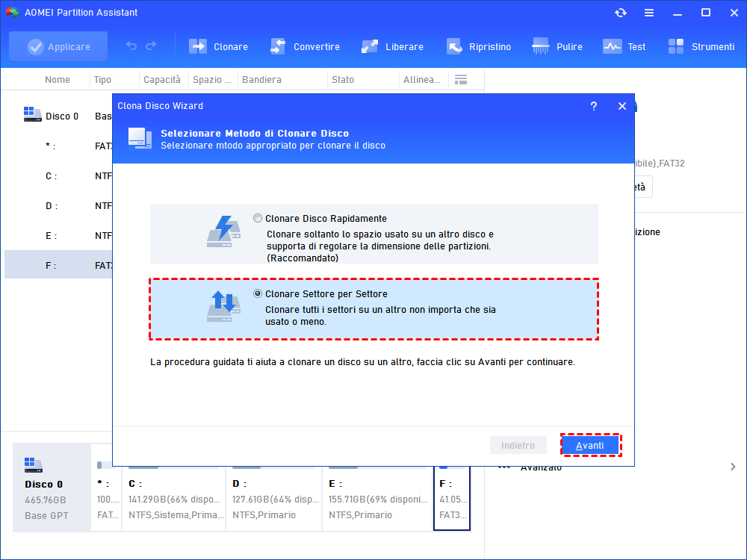Open the Pulire tool
The width and height of the screenshot is (747, 560).
(557, 46)
